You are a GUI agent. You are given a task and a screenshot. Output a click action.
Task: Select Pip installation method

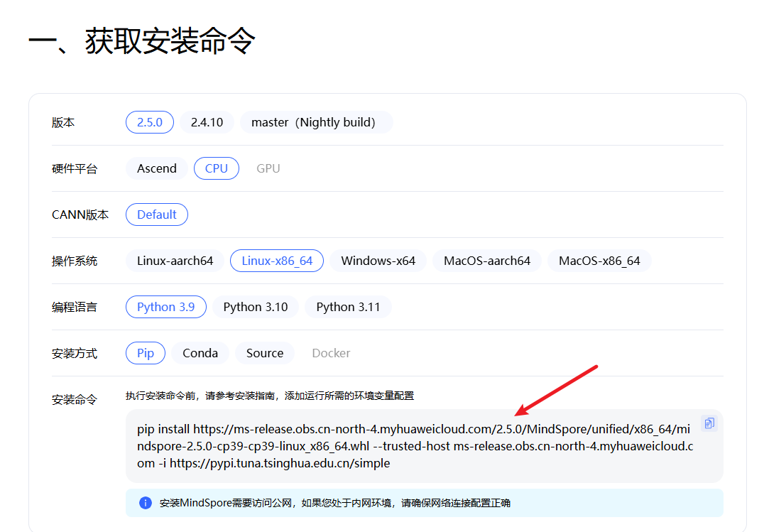pyautogui.click(x=145, y=353)
